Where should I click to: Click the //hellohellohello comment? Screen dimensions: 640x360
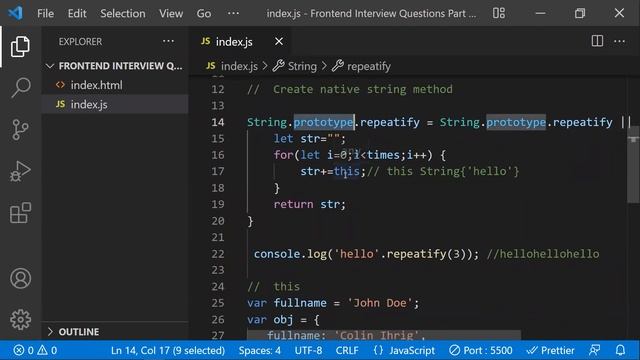pos(543,254)
